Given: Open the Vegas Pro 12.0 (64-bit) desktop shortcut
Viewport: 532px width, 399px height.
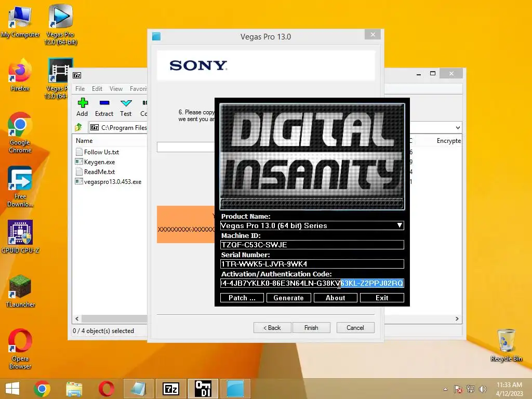Looking at the screenshot, I should (x=60, y=24).
